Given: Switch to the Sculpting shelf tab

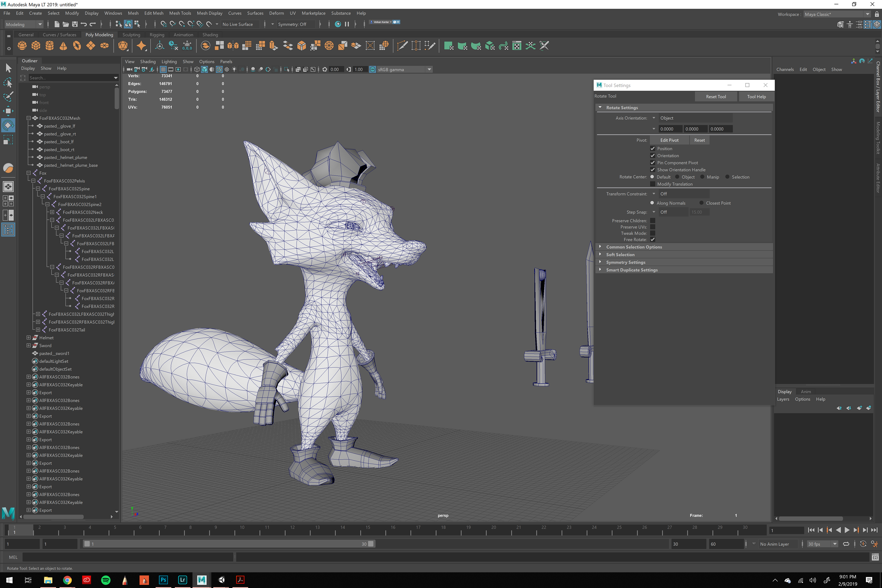Looking at the screenshot, I should (x=131, y=34).
